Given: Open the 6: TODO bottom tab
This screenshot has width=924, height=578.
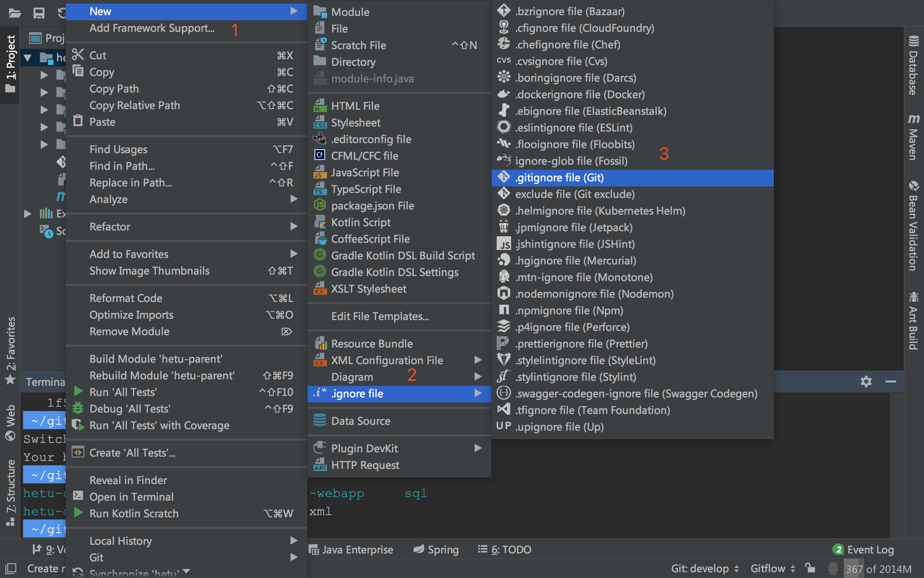Looking at the screenshot, I should [504, 550].
